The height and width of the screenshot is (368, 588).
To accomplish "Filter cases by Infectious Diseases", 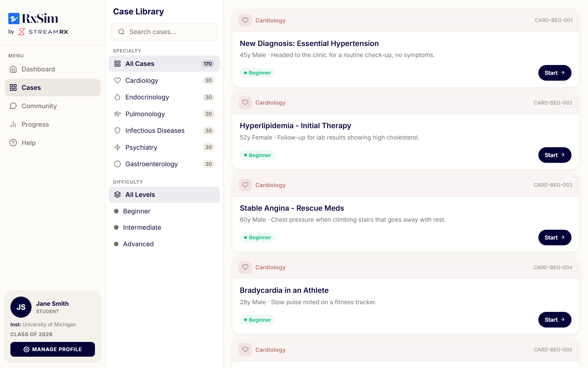I will [x=164, y=131].
